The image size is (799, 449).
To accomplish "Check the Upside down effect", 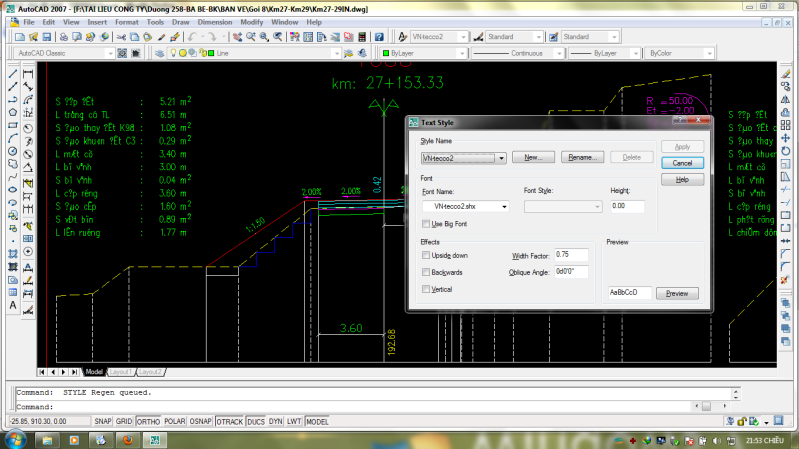I will point(425,255).
